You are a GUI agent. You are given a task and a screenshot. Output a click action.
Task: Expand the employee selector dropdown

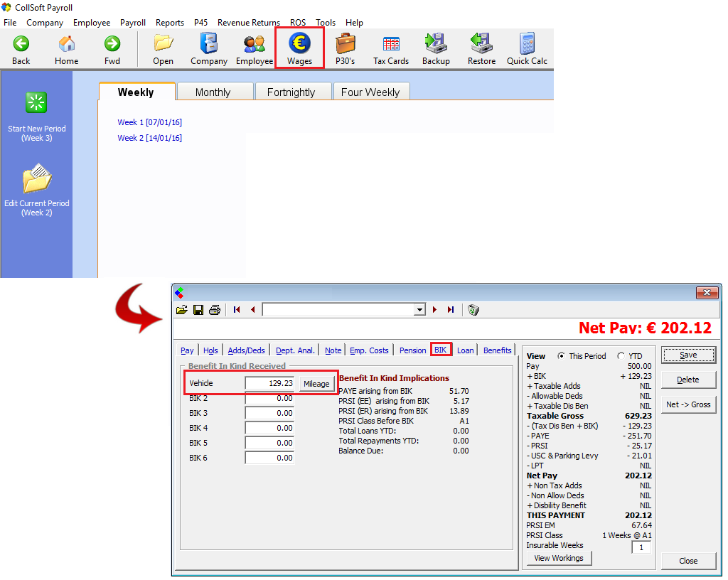tap(419, 310)
